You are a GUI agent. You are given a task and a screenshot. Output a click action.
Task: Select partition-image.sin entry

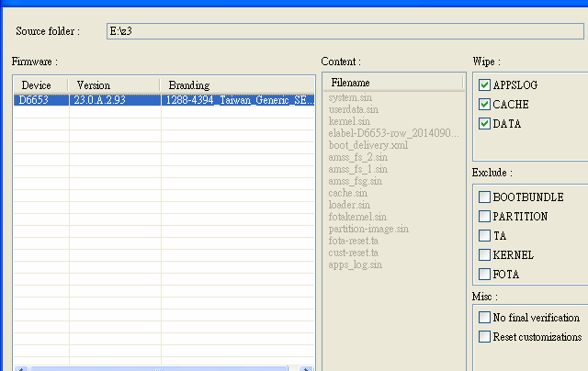pos(368,229)
